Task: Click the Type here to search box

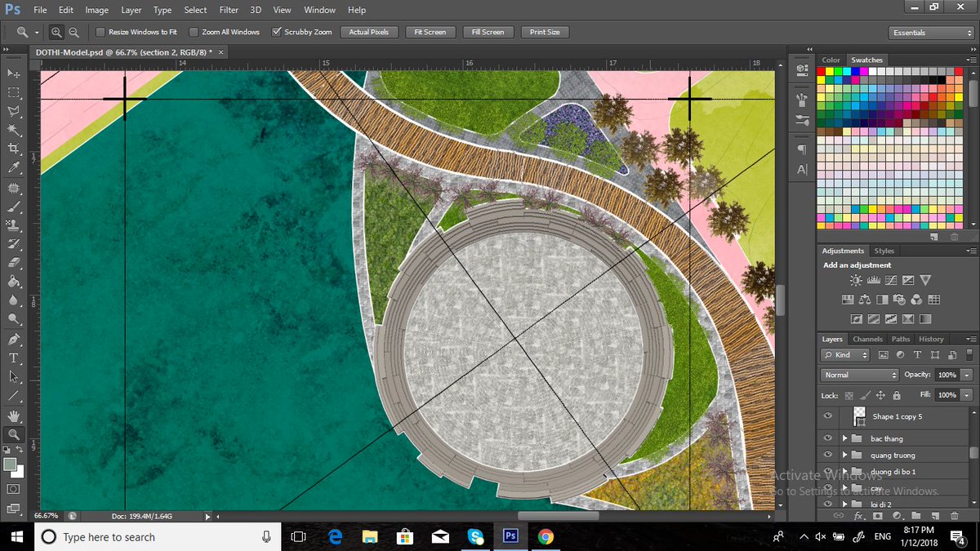Action: click(156, 537)
